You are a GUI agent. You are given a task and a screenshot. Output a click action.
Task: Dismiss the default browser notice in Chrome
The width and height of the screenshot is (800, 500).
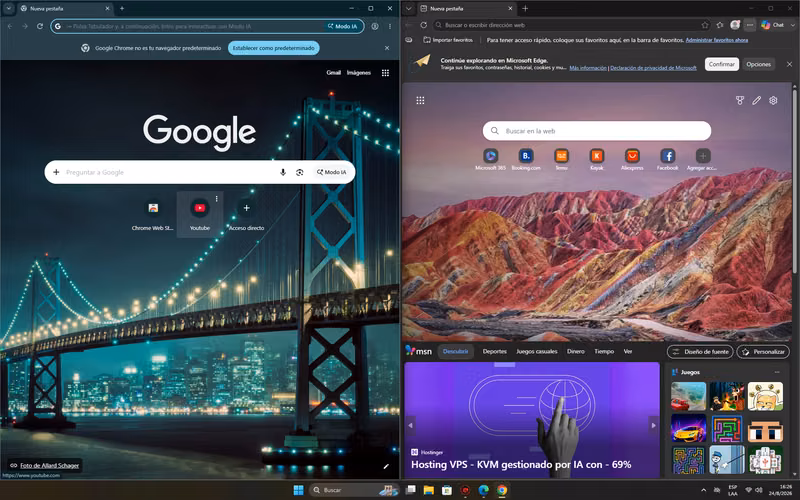[387, 48]
